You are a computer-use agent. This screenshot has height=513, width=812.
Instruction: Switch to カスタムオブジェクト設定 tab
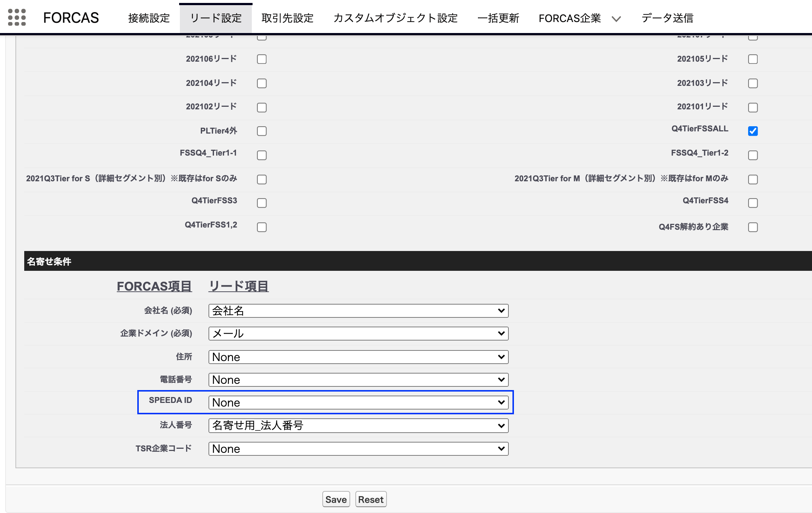click(x=396, y=18)
